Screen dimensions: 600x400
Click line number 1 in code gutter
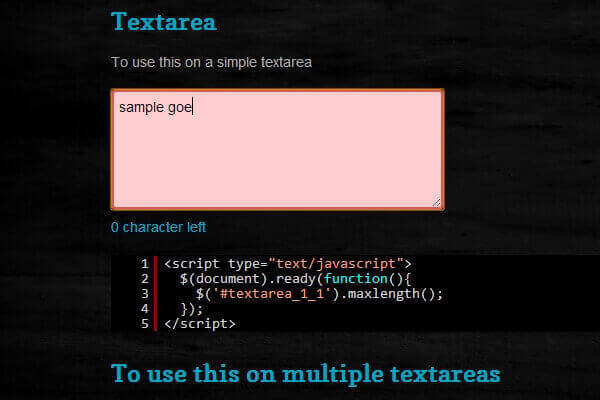[x=145, y=264]
